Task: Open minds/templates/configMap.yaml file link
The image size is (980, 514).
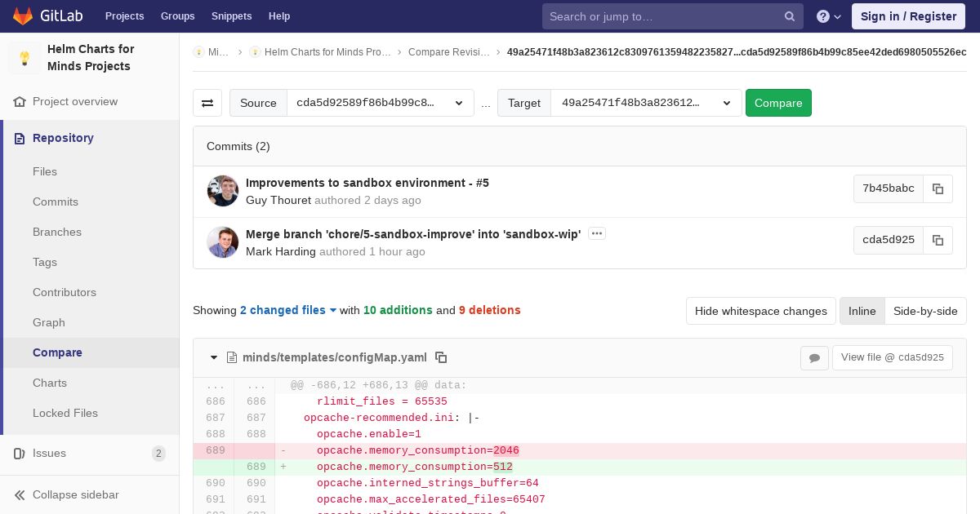Action: pos(335,357)
